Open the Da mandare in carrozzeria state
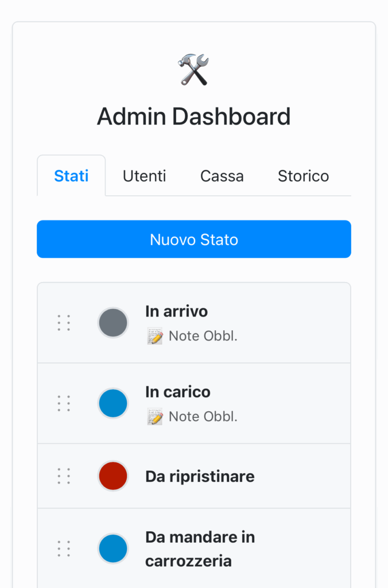This screenshot has width=388, height=588. click(200, 549)
